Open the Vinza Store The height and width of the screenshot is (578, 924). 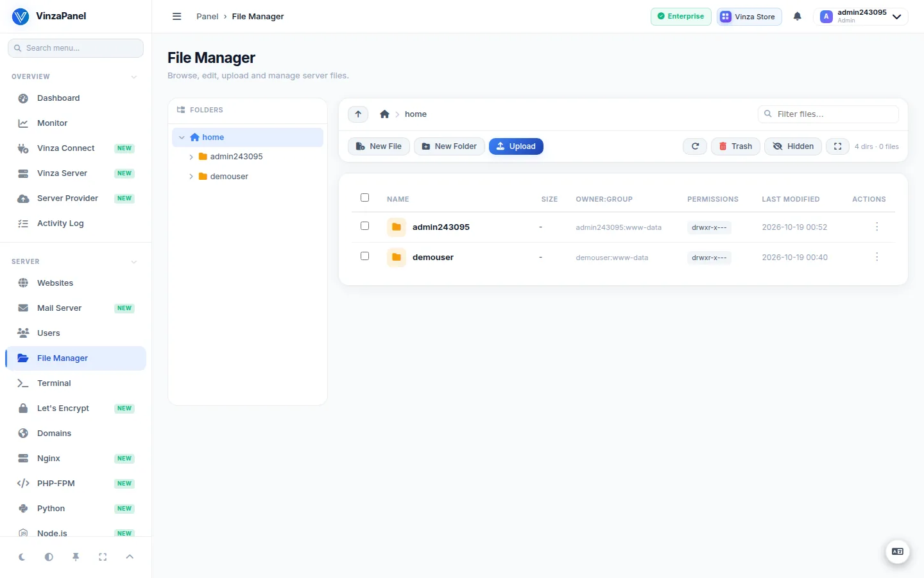[x=749, y=17]
